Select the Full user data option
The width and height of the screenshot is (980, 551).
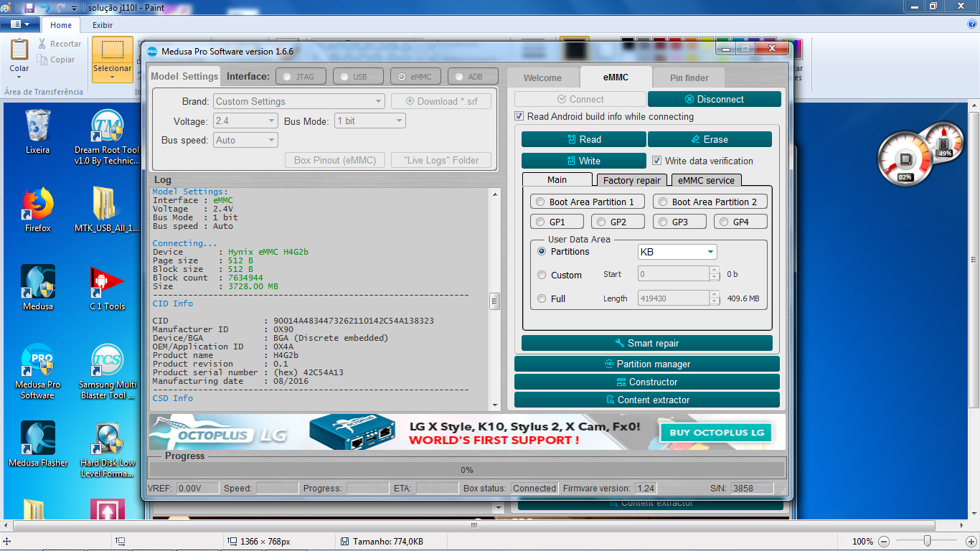(x=542, y=298)
